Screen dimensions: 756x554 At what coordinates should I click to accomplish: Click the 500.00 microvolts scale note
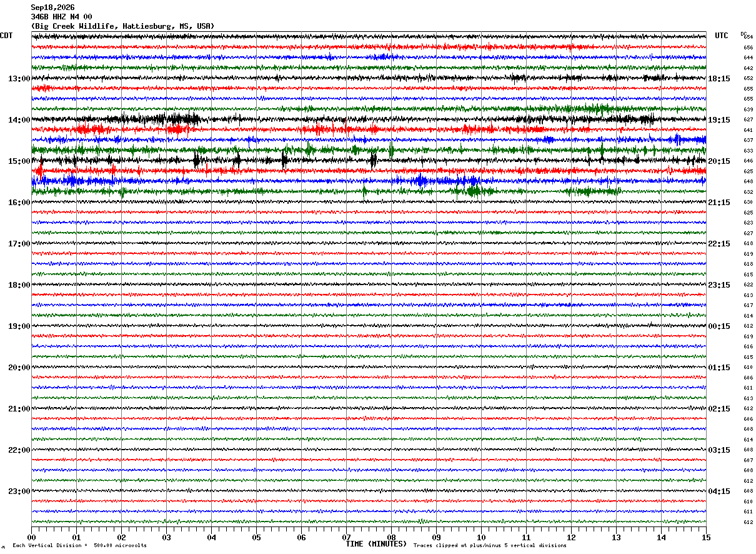(120, 545)
